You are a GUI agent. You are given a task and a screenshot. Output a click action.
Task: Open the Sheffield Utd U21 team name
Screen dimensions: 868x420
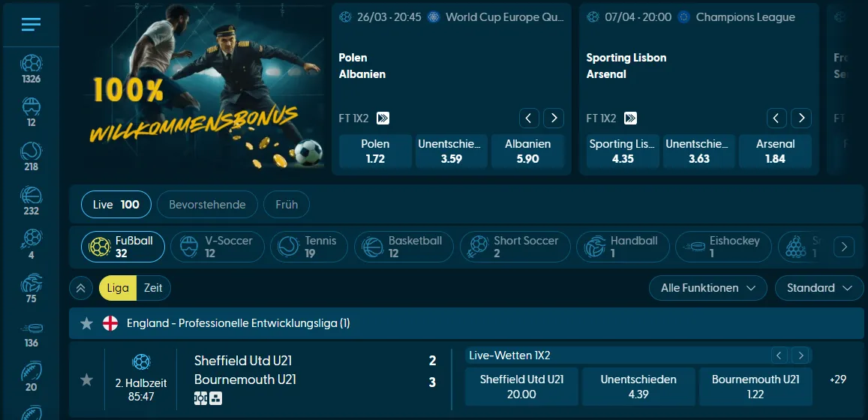coord(243,361)
